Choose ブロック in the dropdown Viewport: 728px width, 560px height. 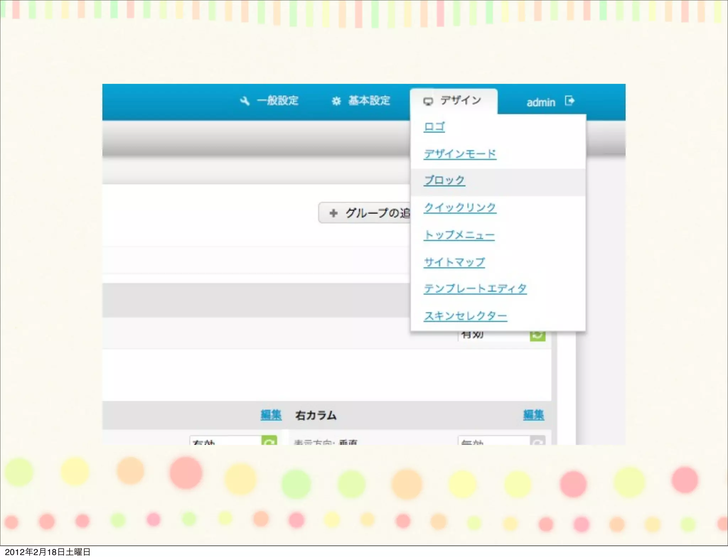[444, 181]
